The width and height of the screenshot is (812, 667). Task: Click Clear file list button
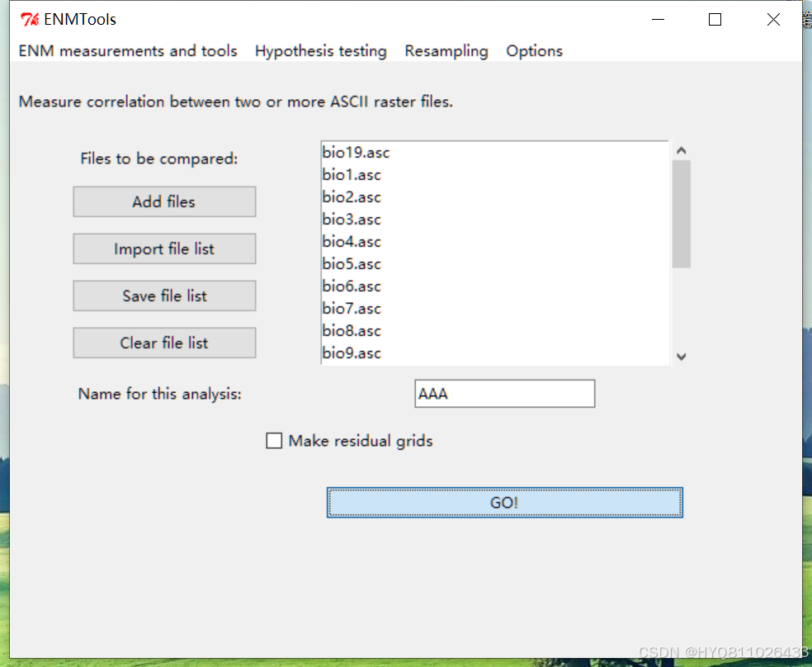coord(164,343)
